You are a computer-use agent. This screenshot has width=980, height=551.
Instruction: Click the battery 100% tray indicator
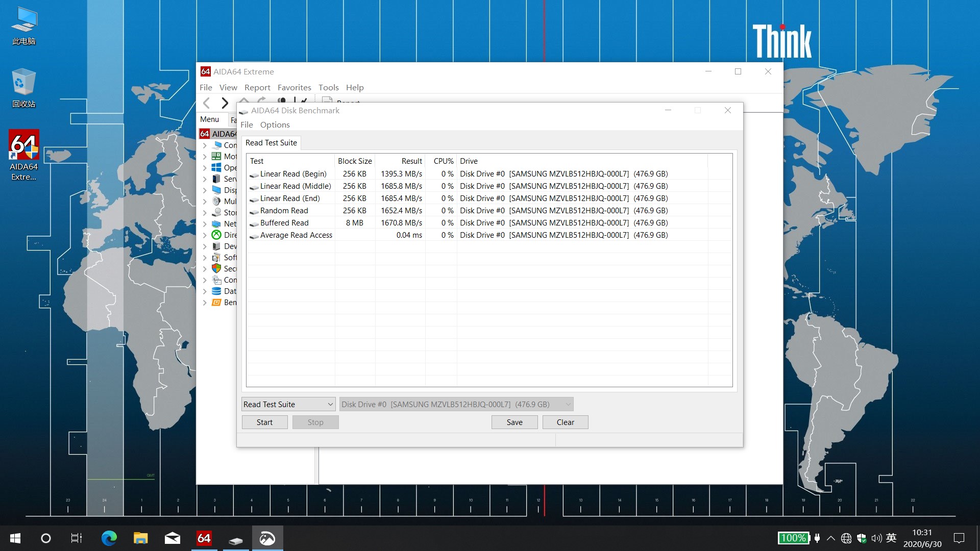click(x=793, y=538)
